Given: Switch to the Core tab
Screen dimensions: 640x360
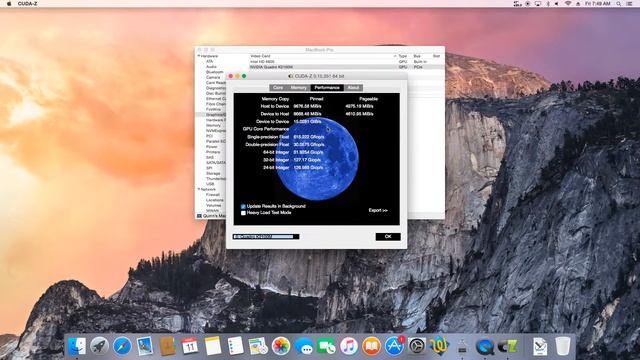Looking at the screenshot, I should (278, 88).
